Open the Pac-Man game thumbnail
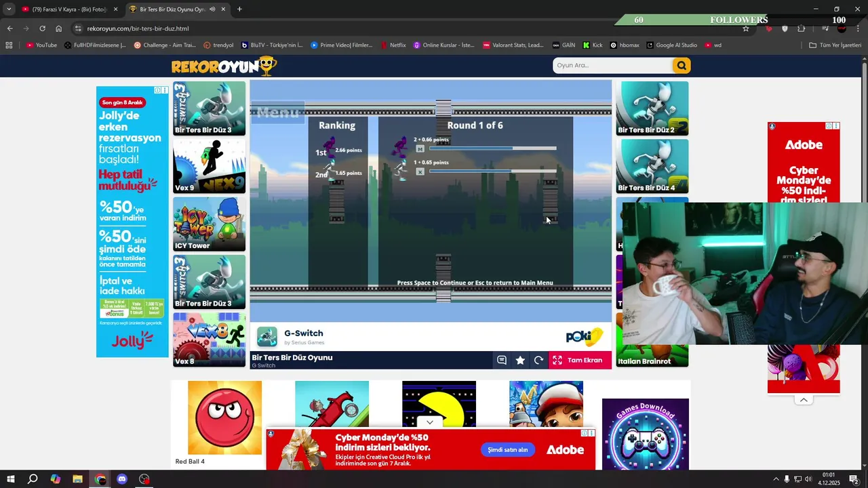The width and height of the screenshot is (868, 488). click(439, 404)
